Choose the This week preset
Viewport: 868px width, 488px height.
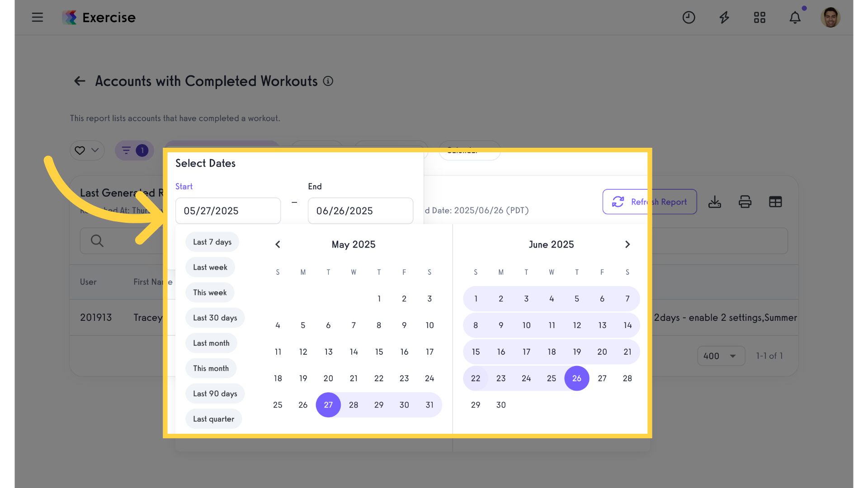tap(210, 293)
